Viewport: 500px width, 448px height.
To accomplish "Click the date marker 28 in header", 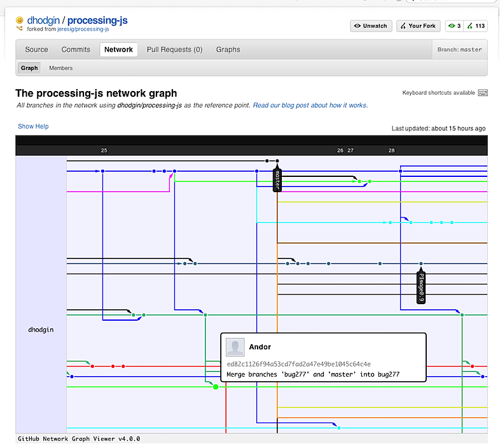I will click(x=392, y=150).
